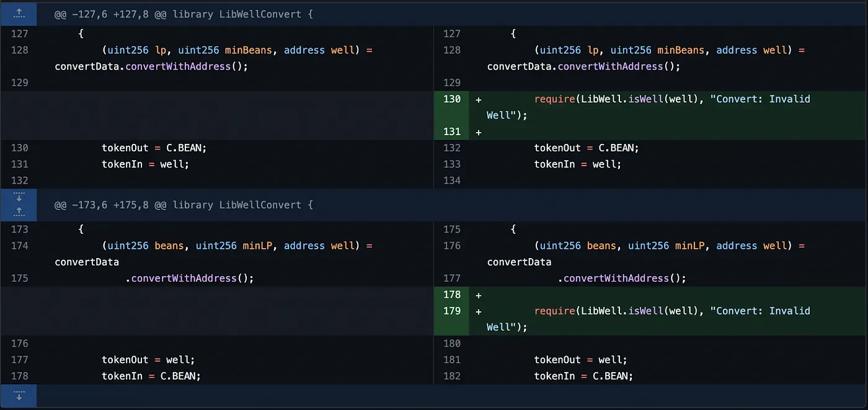Select hunk header '@@ -127,6 +127,8 @@ library LibWellConvert {'

tap(184, 13)
